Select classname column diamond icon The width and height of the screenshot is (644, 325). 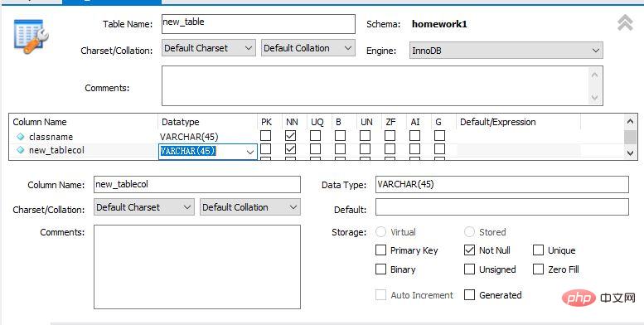click(20, 137)
